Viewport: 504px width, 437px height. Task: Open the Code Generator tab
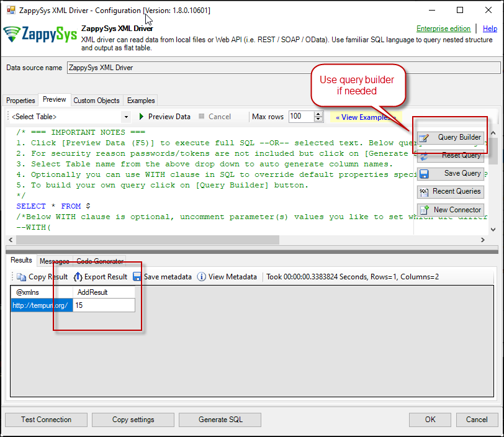click(x=100, y=261)
